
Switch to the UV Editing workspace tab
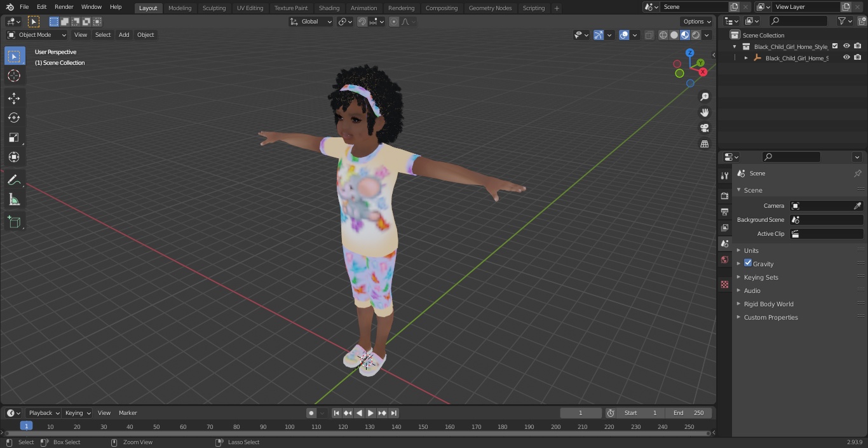[x=250, y=8]
